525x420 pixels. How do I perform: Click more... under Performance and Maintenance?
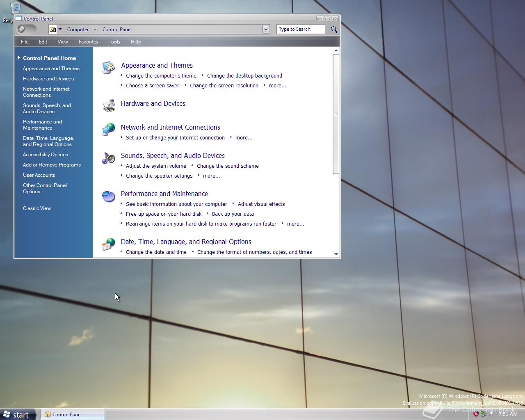click(296, 224)
